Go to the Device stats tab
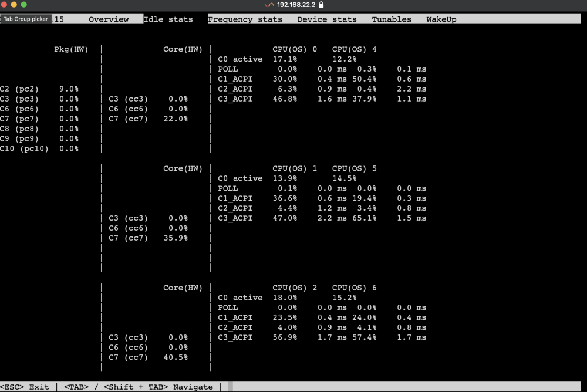 point(327,19)
